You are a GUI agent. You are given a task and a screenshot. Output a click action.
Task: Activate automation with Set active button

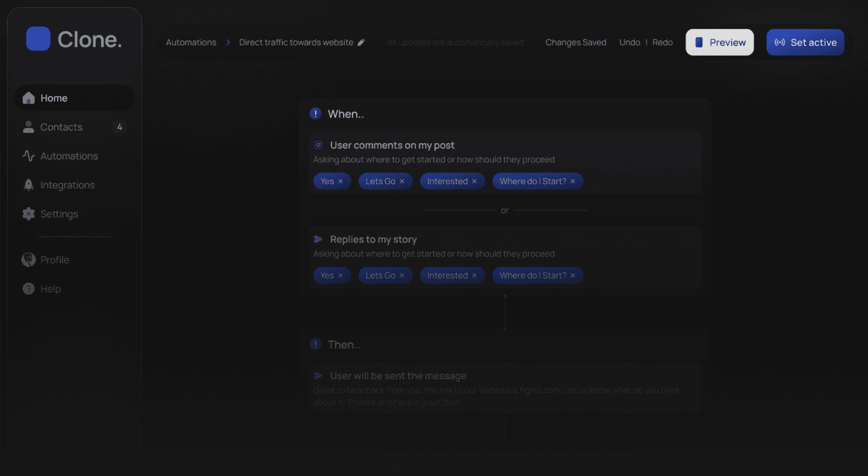(805, 42)
